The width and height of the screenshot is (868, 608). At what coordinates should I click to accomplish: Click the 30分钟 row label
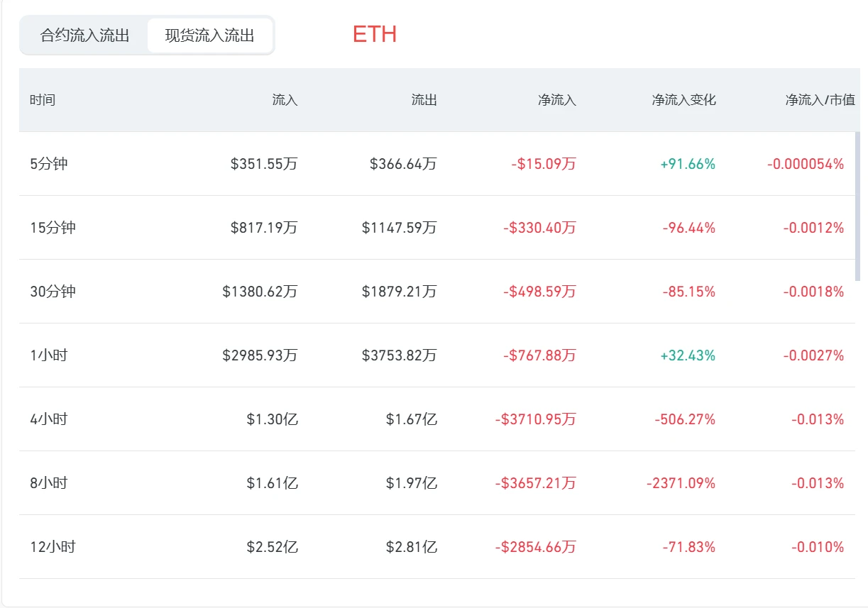click(53, 292)
